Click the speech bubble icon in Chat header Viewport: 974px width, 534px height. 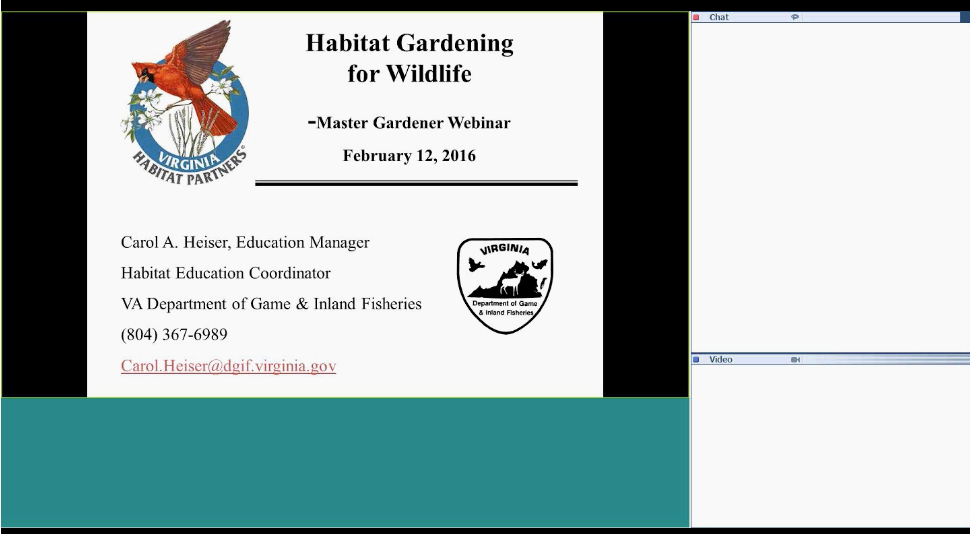tap(794, 17)
